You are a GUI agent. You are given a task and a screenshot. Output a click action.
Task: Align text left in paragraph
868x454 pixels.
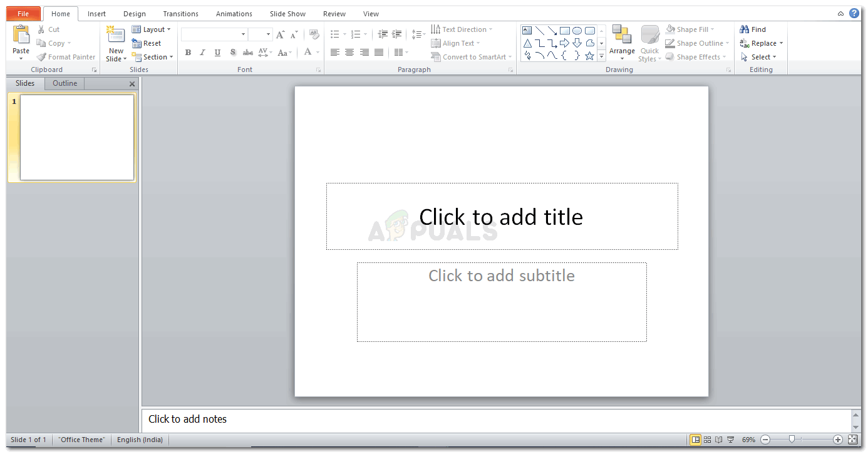pyautogui.click(x=335, y=53)
